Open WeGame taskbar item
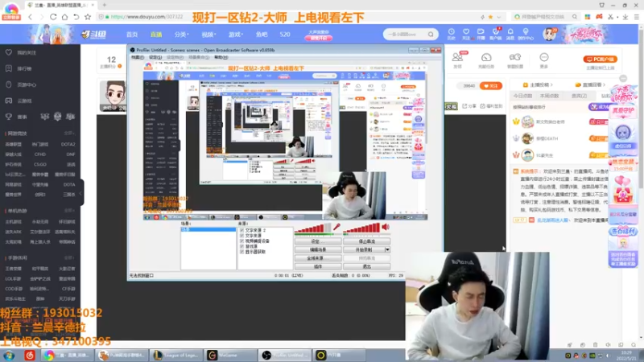The image size is (644, 362). (230, 355)
